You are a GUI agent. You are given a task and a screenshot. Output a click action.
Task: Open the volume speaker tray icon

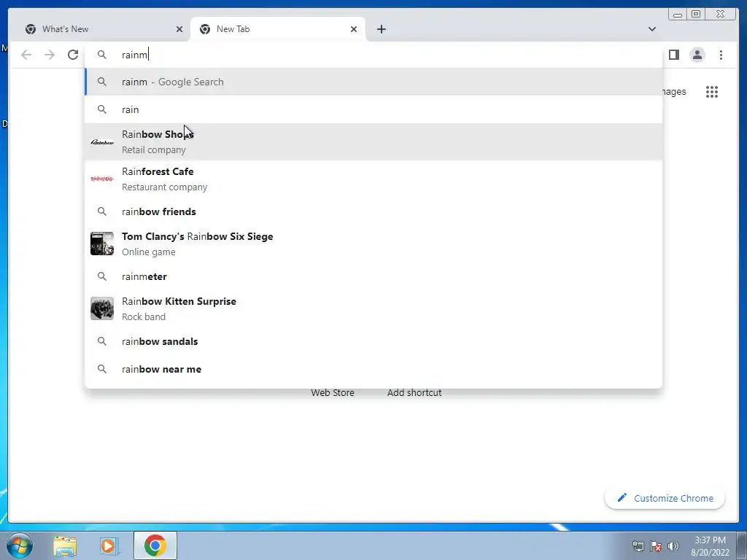(x=673, y=546)
